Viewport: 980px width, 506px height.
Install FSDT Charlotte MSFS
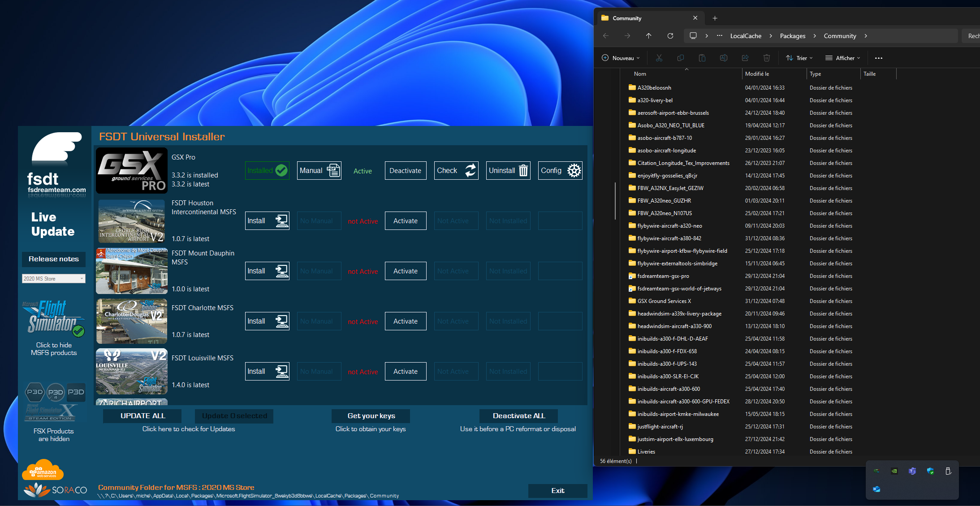267,321
